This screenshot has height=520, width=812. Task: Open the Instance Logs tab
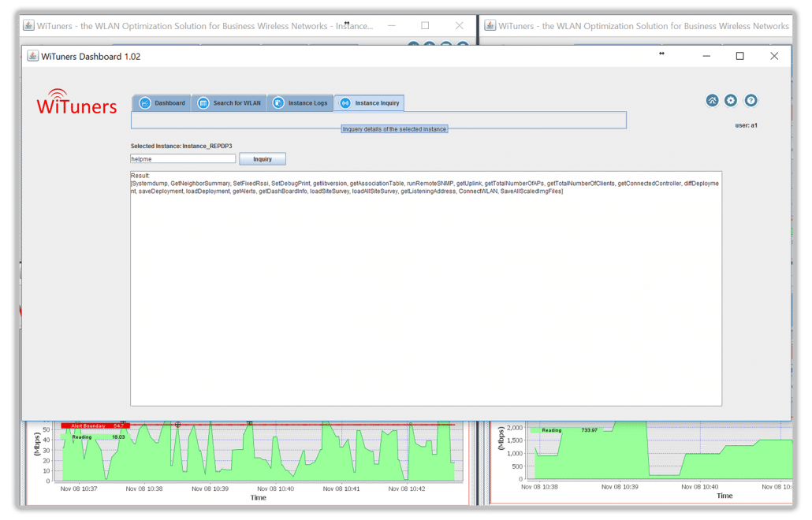point(300,103)
